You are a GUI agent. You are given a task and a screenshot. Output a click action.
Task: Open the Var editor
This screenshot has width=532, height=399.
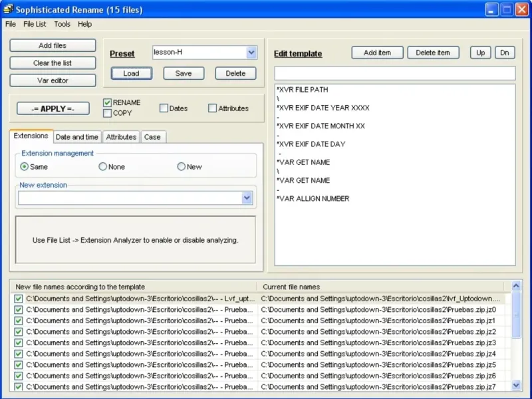[x=53, y=80]
